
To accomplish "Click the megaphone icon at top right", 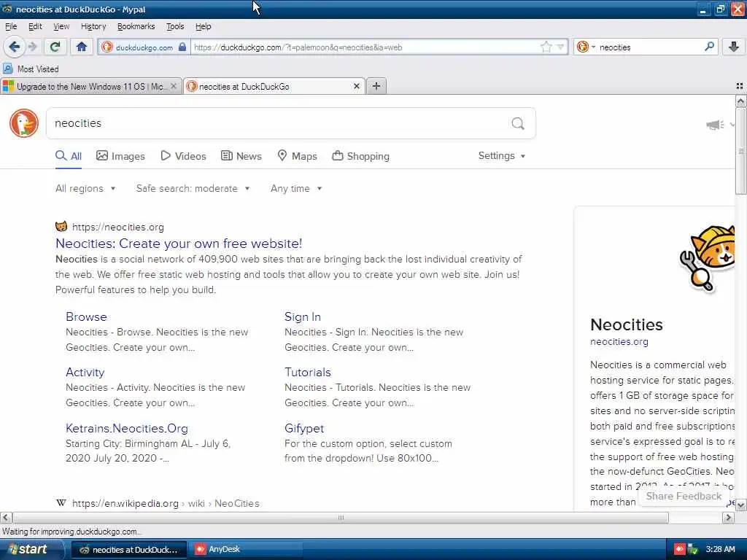I will (715, 125).
